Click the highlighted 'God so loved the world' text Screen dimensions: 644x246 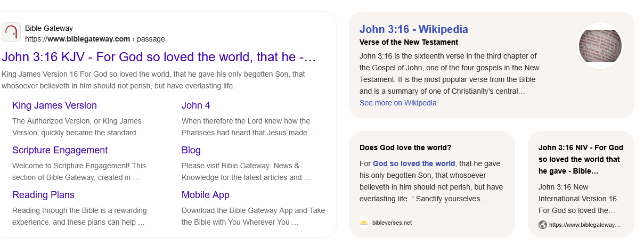tap(414, 163)
